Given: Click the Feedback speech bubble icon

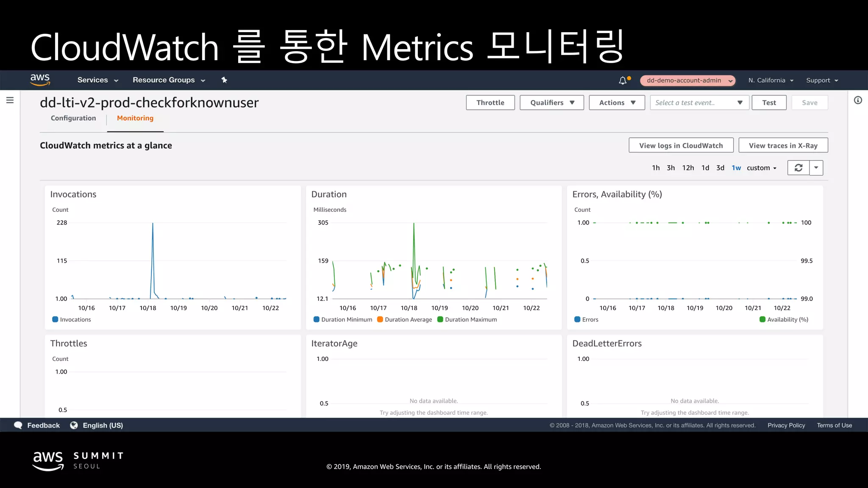Looking at the screenshot, I should pyautogui.click(x=18, y=425).
